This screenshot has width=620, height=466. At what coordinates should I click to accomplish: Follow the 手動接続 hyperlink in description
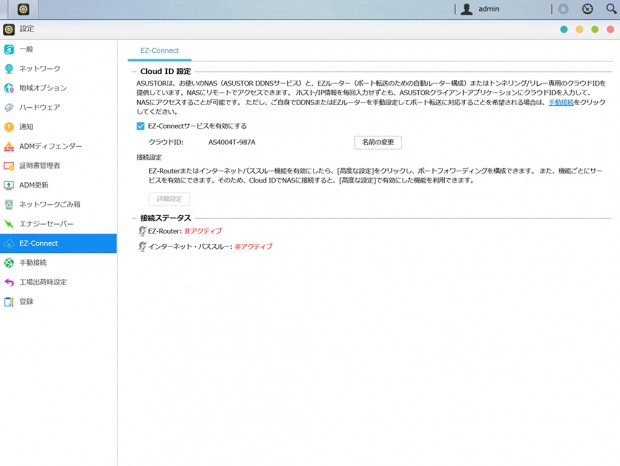tap(561, 102)
